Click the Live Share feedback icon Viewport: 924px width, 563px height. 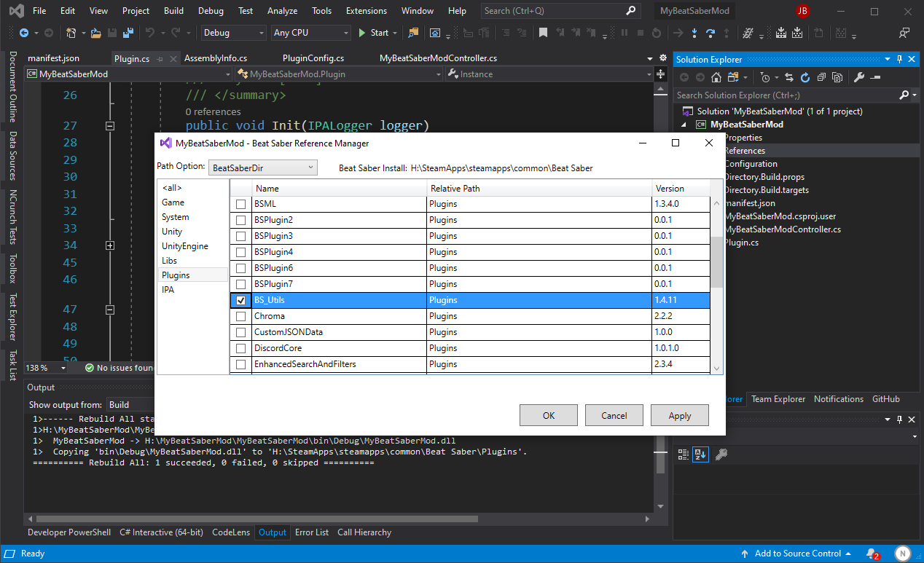point(904,33)
